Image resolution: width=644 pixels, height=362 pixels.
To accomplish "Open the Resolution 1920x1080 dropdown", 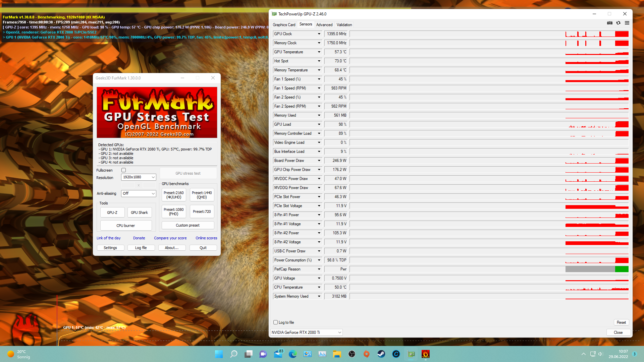I will coord(139,177).
